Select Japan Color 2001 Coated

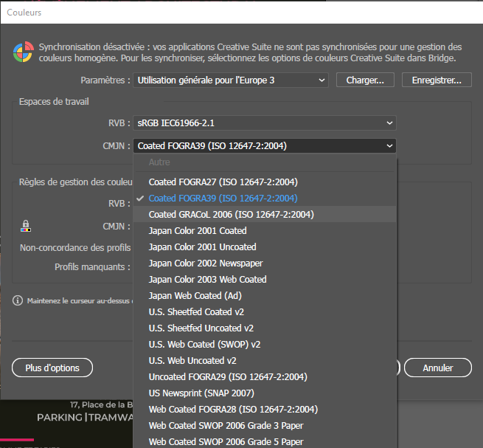point(198,230)
